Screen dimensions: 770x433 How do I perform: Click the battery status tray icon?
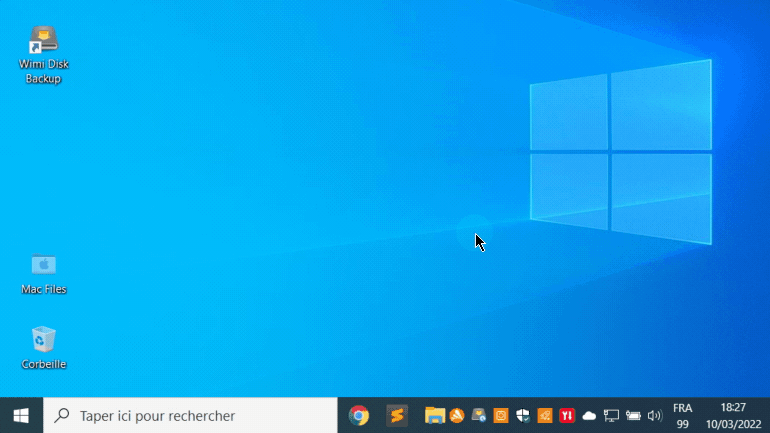(633, 416)
